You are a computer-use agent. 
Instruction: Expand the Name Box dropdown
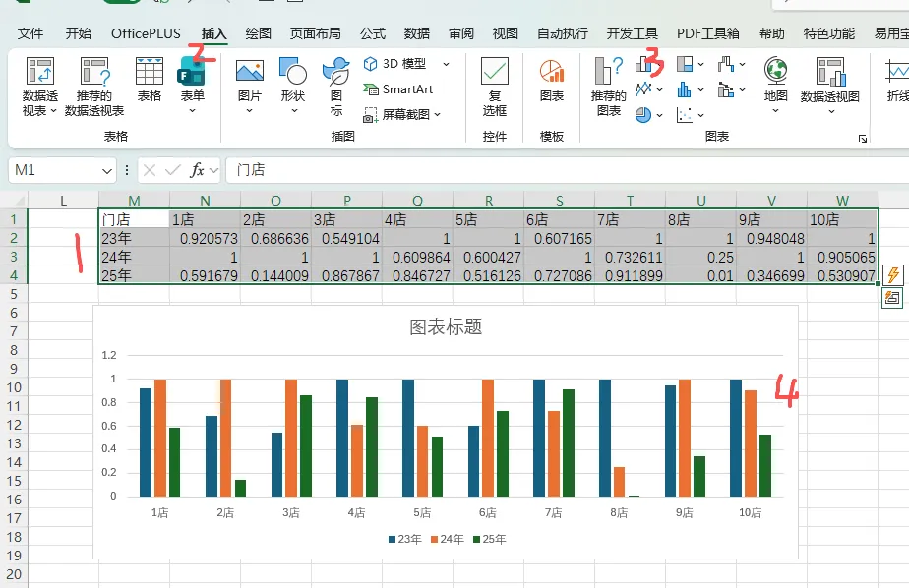click(106, 171)
